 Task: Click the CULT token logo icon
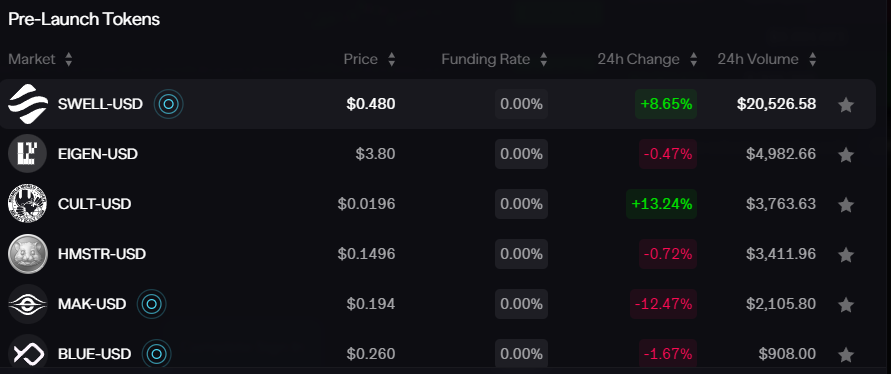click(27, 203)
